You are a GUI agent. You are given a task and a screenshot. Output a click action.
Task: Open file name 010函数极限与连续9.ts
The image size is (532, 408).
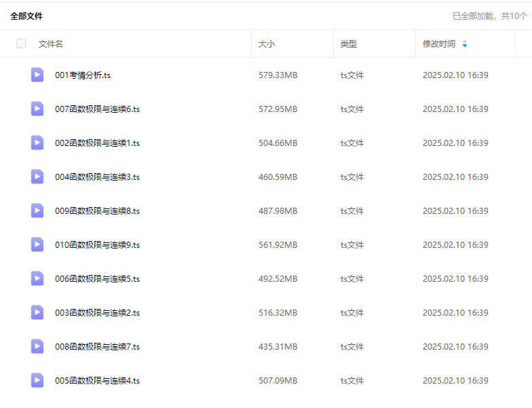coord(97,245)
